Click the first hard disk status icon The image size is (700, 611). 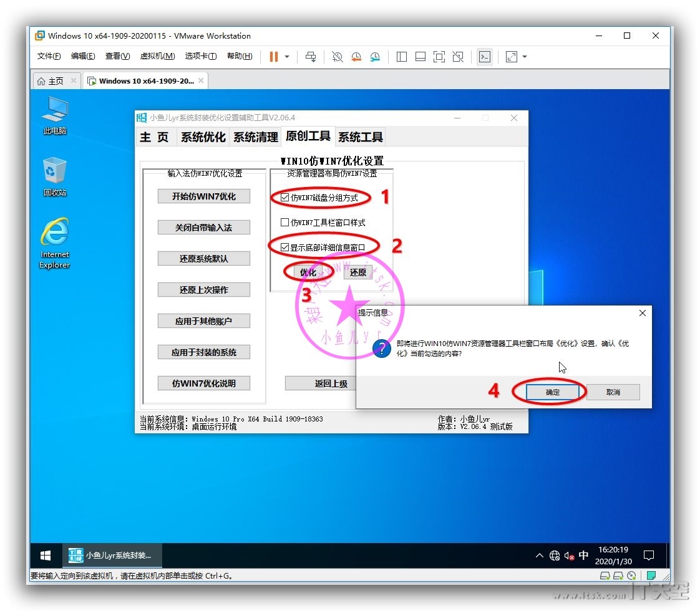605,575
